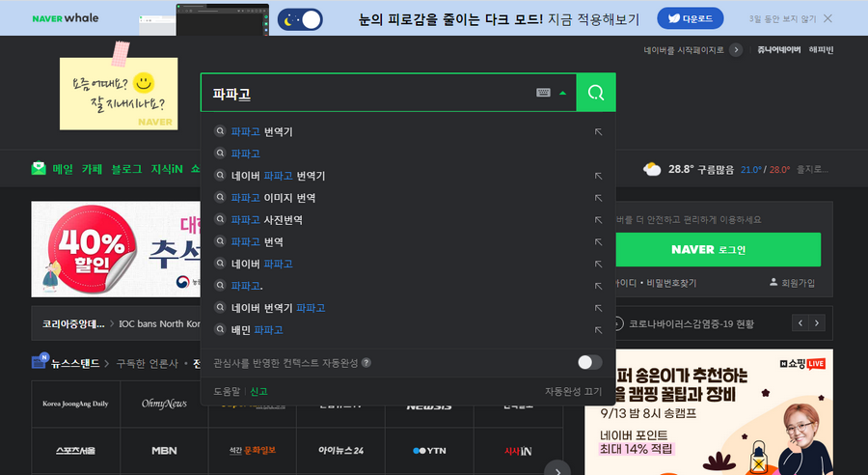Image resolution: width=868 pixels, height=475 pixels.
Task: Click fill arrow for 네이버 파파고 번역기 suggestion
Action: (x=598, y=176)
